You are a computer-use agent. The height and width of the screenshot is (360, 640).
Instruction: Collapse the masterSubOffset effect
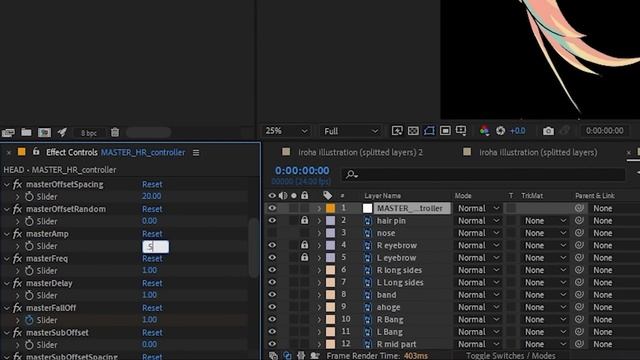[x=7, y=333]
